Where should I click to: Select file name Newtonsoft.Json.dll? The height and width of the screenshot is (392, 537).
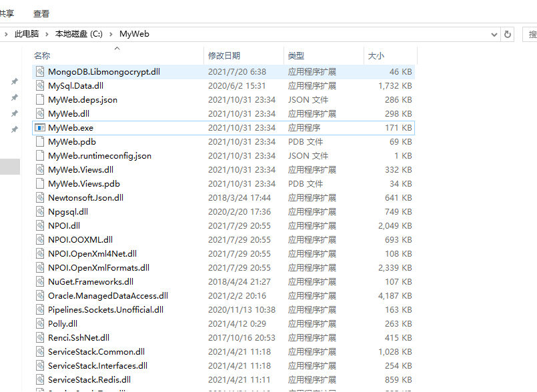pos(85,197)
